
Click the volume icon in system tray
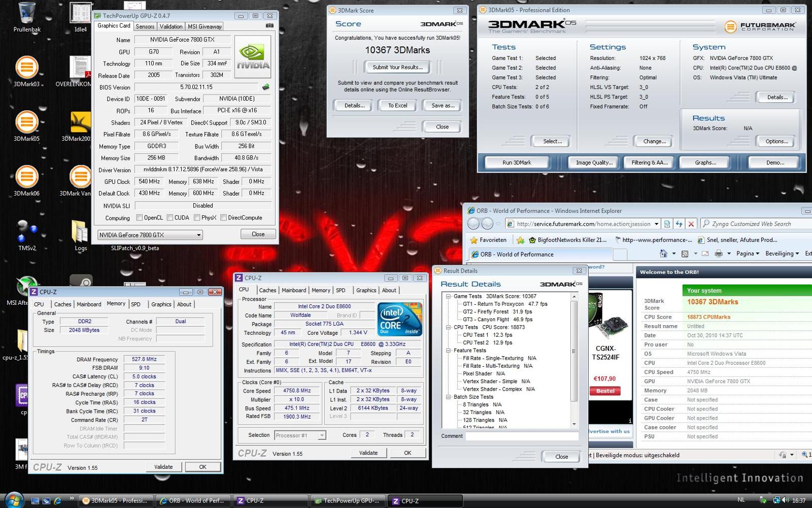[x=785, y=500]
